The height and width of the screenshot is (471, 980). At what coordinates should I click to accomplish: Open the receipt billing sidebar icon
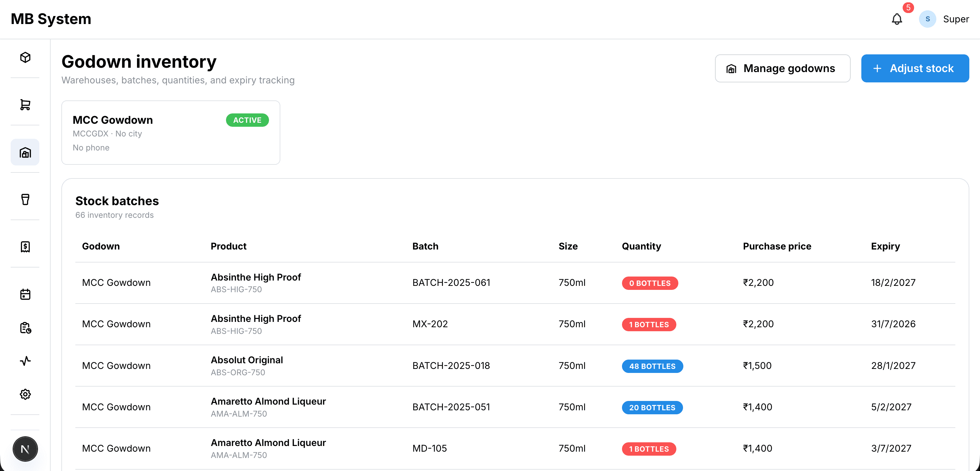(x=25, y=247)
